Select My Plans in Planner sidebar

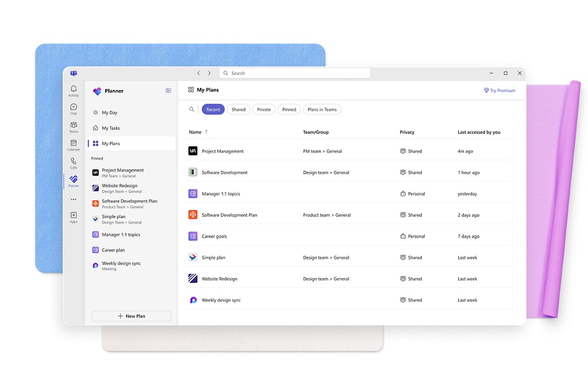(131, 143)
